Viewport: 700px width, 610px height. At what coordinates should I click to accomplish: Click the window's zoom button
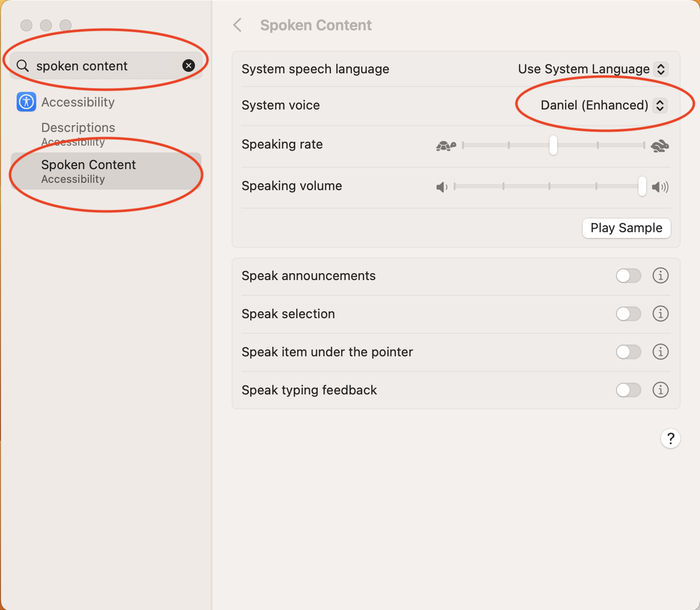click(x=66, y=25)
